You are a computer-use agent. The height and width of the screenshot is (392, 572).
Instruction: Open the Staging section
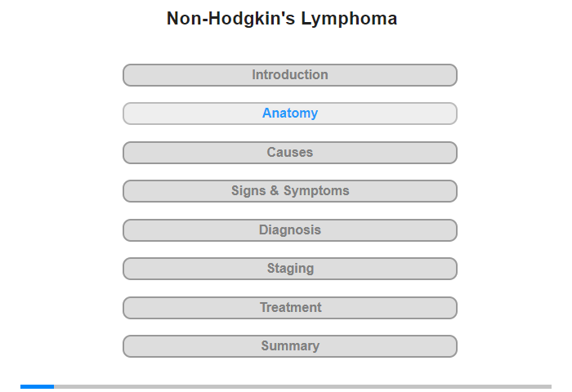[x=289, y=269]
